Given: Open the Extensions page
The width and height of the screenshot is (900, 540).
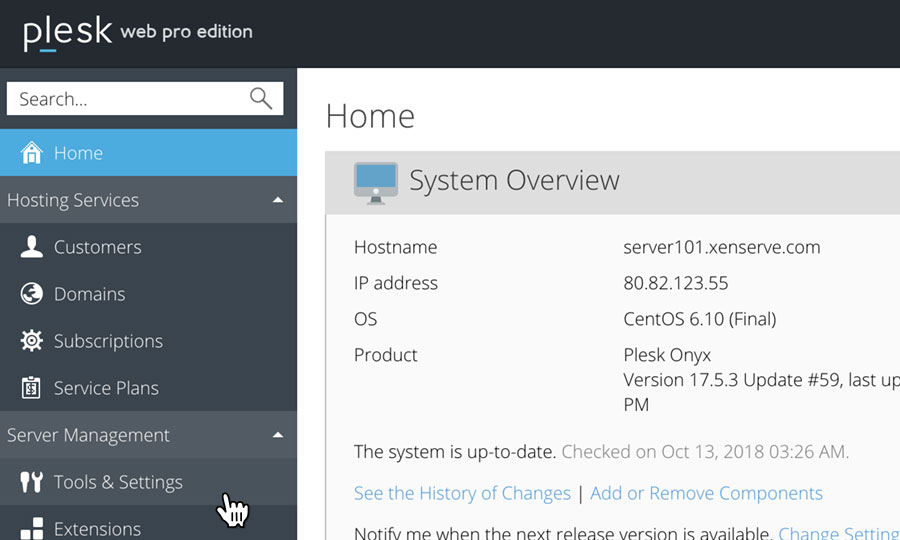Looking at the screenshot, I should pyautogui.click(x=148, y=523).
